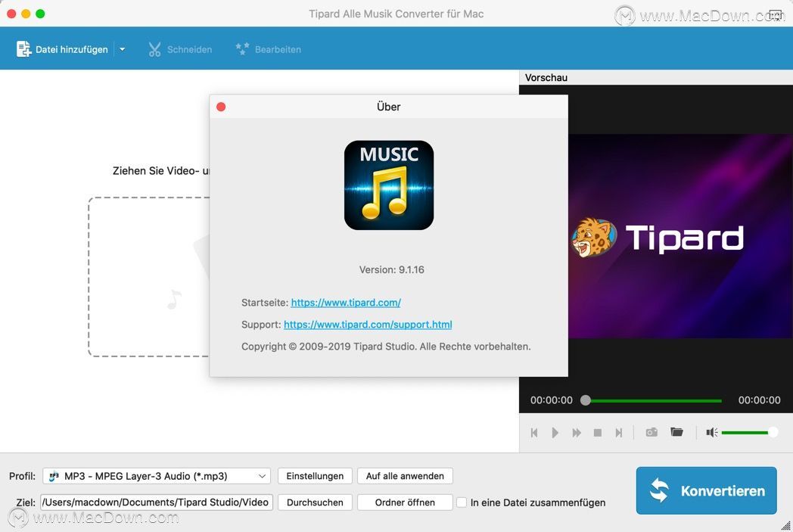Skip to previous track in preview

534,432
